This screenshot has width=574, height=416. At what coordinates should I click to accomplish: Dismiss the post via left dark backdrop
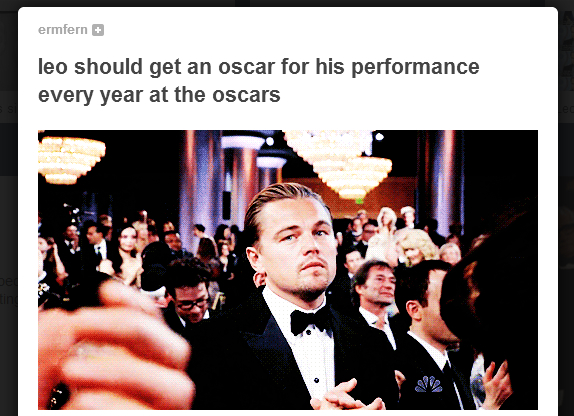pyautogui.click(x=8, y=220)
